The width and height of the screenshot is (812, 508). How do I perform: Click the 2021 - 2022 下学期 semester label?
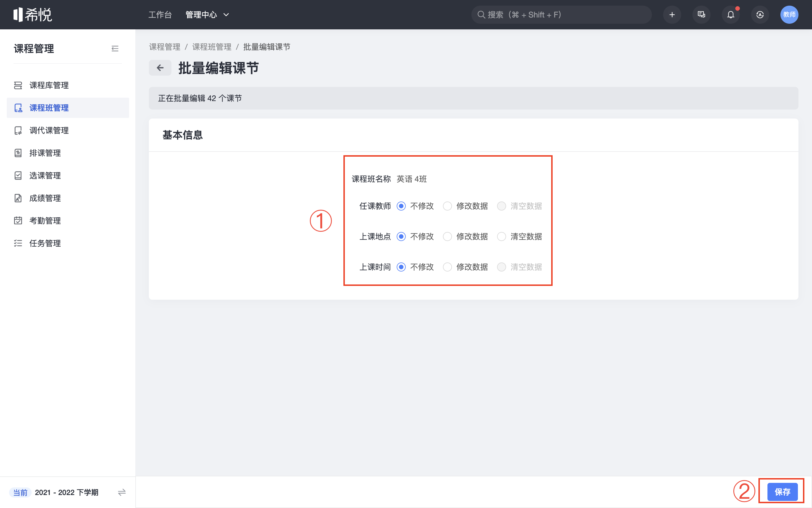tap(67, 492)
